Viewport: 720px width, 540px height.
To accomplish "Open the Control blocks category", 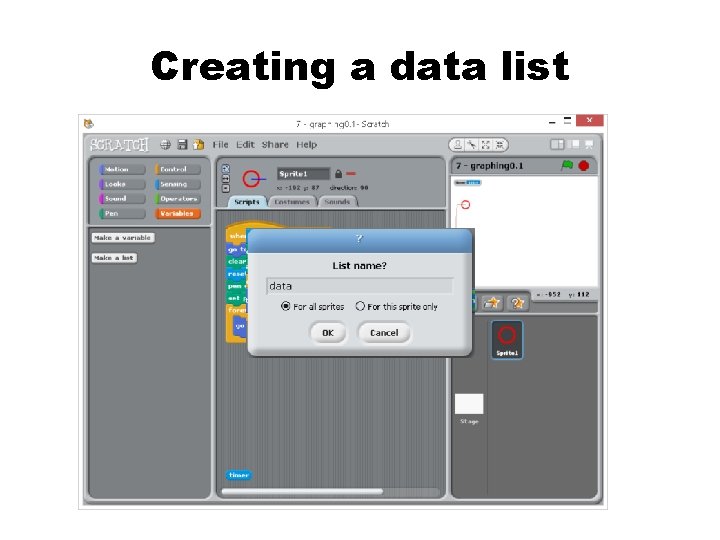I will point(178,169).
